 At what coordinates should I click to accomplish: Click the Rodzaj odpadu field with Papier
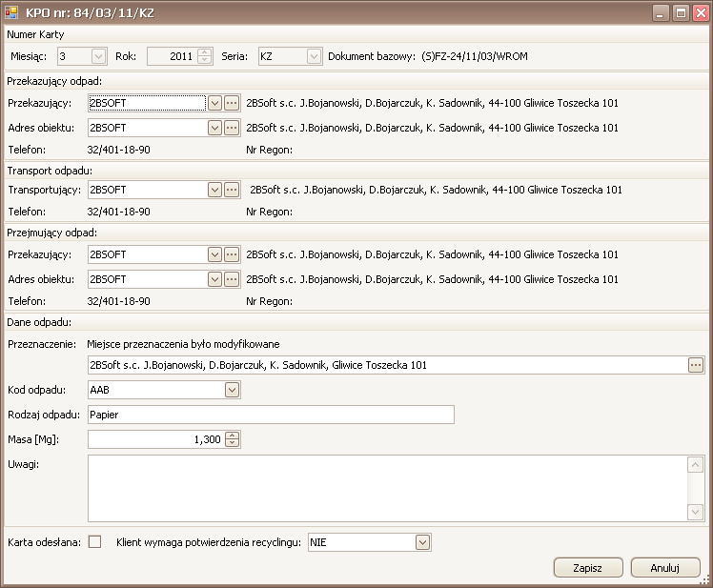(x=271, y=415)
